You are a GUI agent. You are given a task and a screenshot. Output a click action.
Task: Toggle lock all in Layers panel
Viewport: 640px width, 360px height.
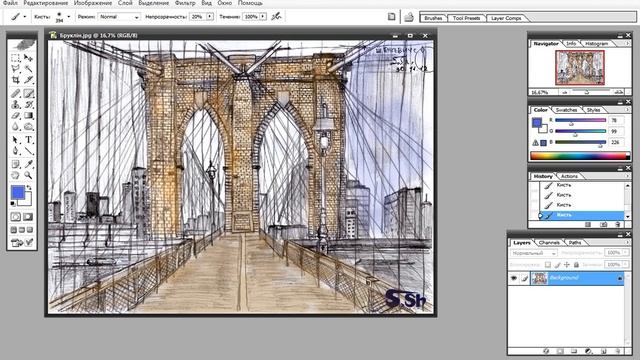tap(576, 265)
